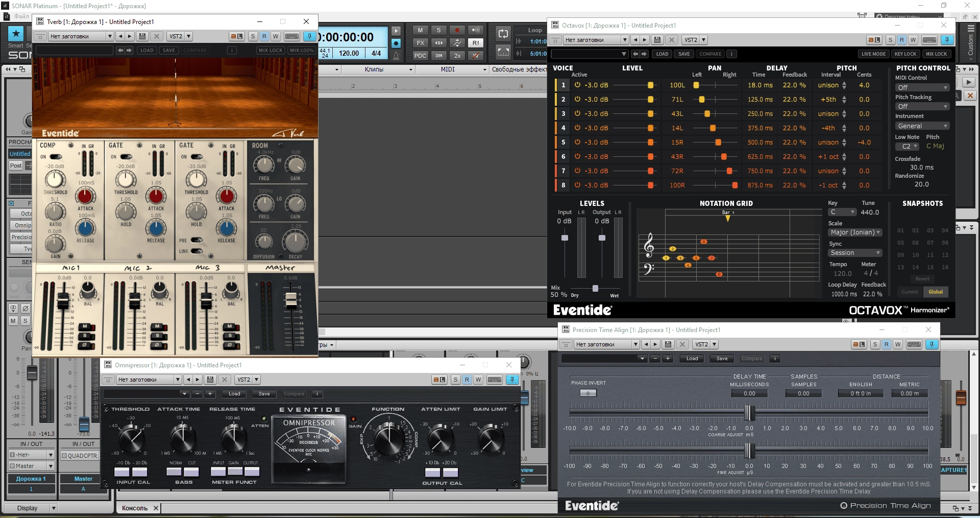Click the crossed-out W automation write icon

475,56
